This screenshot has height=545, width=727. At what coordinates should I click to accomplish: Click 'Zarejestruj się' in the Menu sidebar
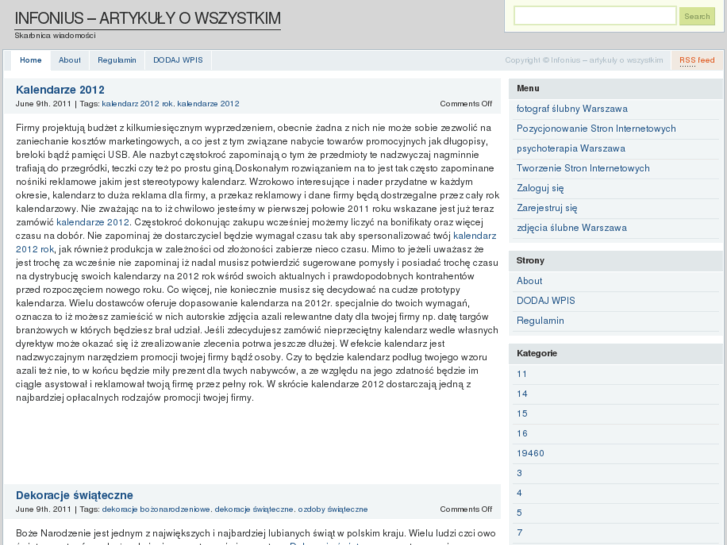[x=547, y=208]
